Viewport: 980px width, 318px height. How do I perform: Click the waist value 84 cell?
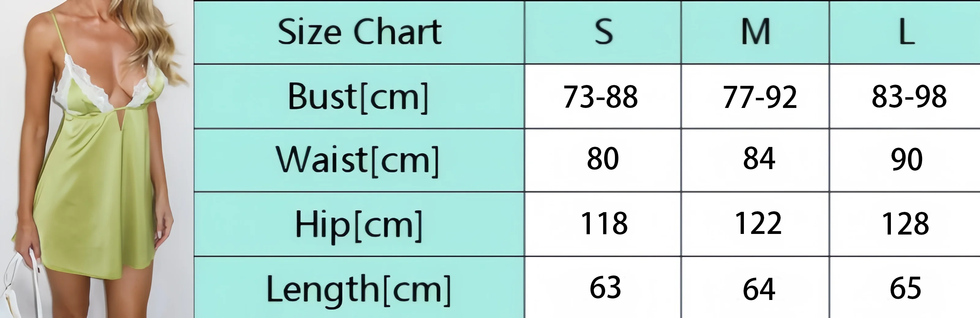[755, 160]
